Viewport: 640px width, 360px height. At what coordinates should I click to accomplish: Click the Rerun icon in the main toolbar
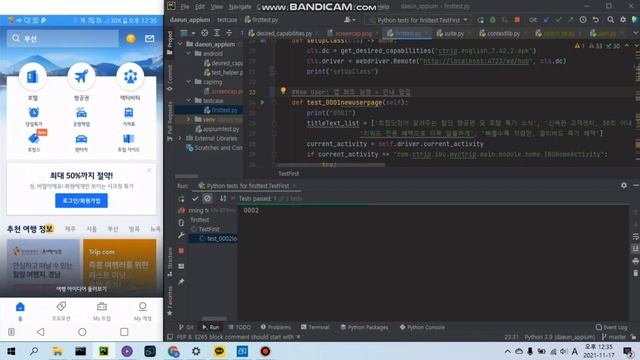coord(481,20)
